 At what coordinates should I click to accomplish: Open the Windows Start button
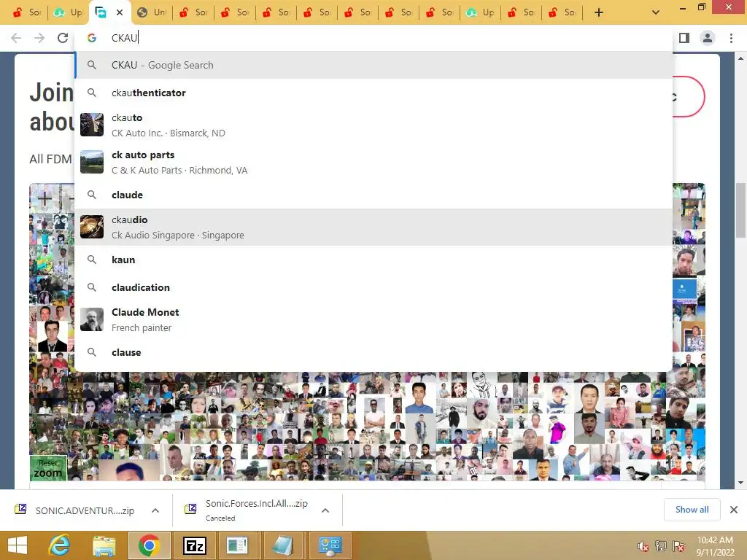click(18, 545)
